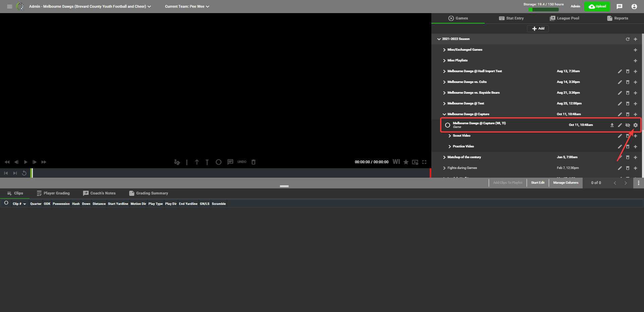The width and height of the screenshot is (644, 312).
Task: Open the Grading Summary tab
Action: (x=149, y=193)
